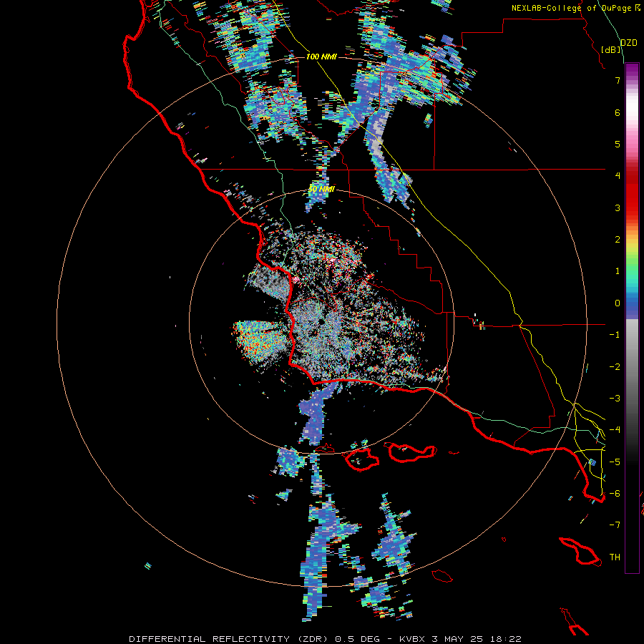Click the 4 dB scale value

point(618,176)
